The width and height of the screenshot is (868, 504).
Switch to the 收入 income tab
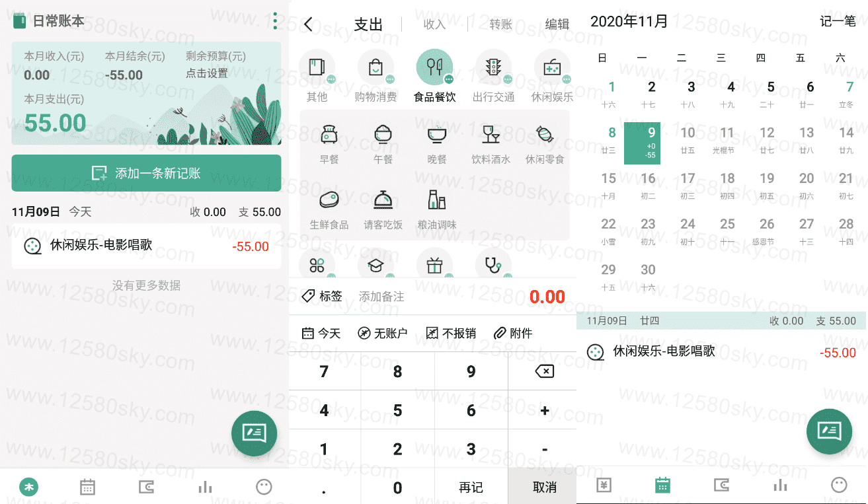[434, 24]
